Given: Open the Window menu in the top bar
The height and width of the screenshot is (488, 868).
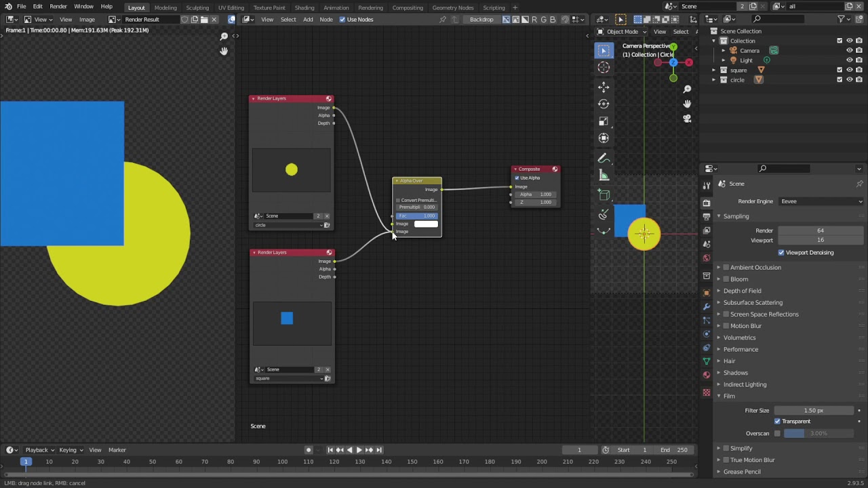Looking at the screenshot, I should (83, 7).
